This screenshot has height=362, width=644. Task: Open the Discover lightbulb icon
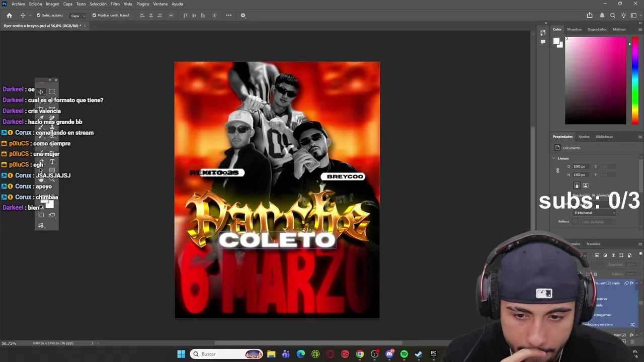point(623,15)
